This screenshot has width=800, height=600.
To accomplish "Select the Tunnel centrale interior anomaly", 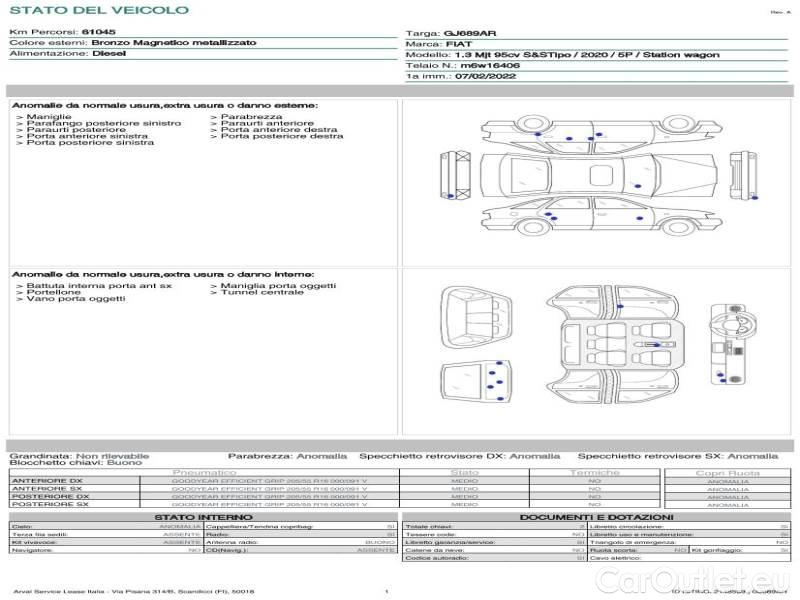I will (x=260, y=292).
